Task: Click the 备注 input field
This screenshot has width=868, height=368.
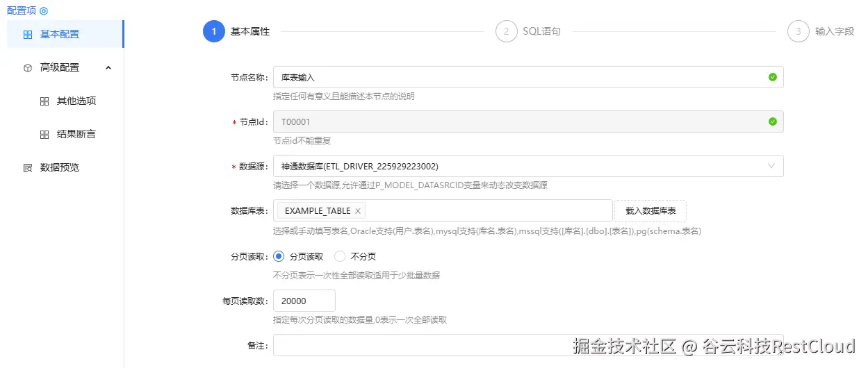Action: point(528,345)
